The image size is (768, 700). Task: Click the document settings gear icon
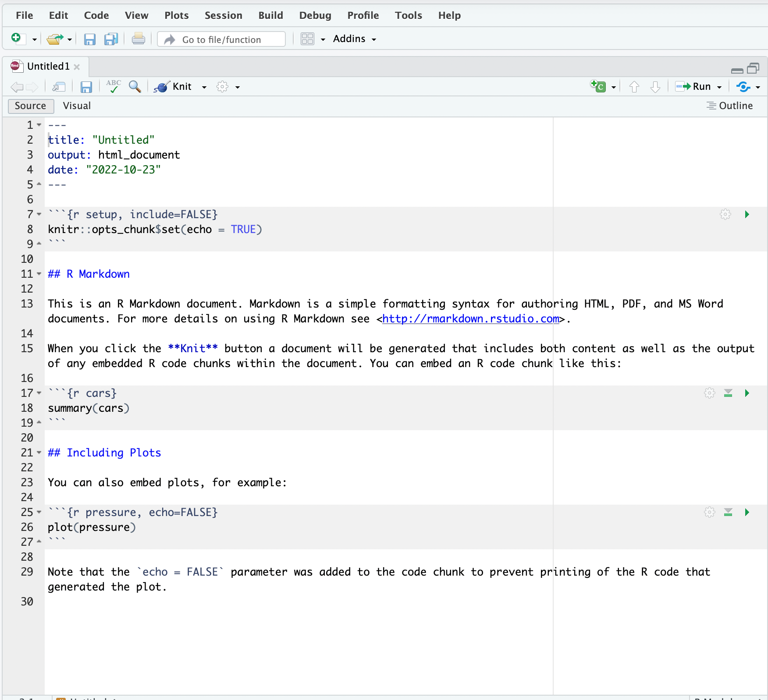223,87
